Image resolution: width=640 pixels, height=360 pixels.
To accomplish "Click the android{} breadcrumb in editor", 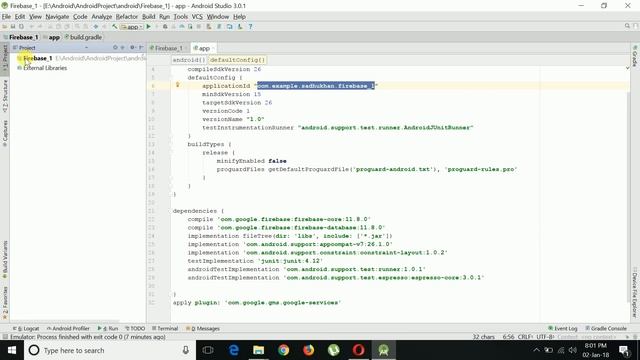I will click(x=189, y=60).
